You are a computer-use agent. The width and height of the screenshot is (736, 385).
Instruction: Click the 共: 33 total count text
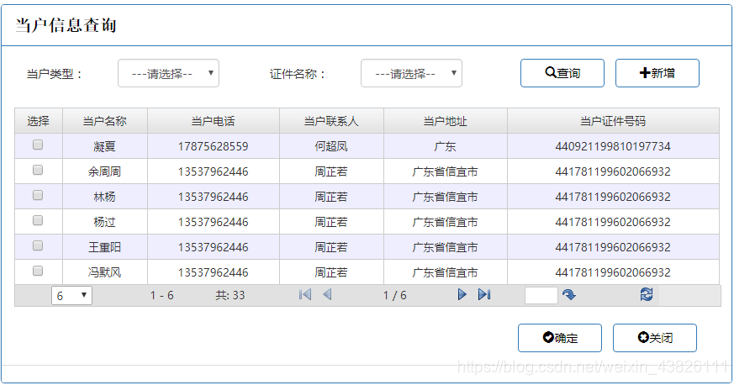[x=230, y=295]
